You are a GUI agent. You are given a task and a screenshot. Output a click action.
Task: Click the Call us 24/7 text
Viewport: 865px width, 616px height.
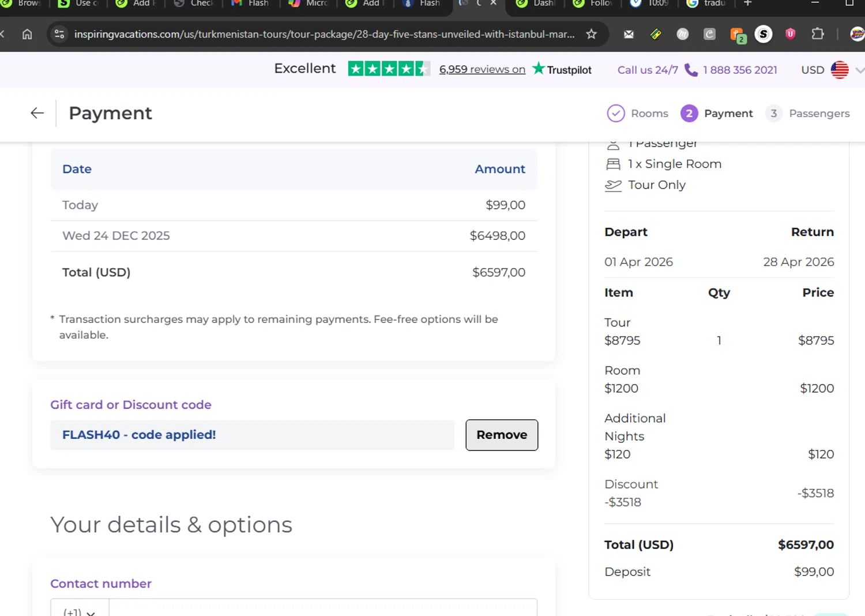click(648, 70)
